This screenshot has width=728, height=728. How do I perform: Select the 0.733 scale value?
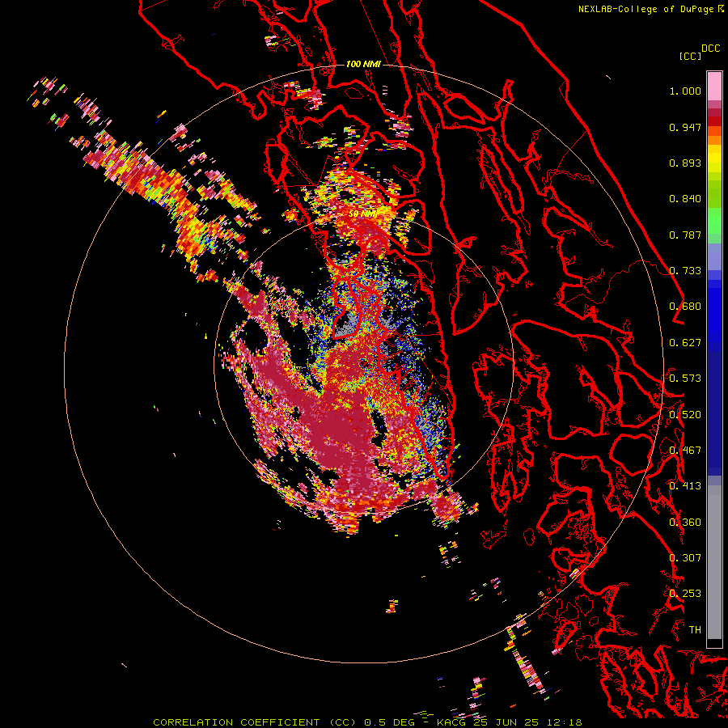[685, 271]
